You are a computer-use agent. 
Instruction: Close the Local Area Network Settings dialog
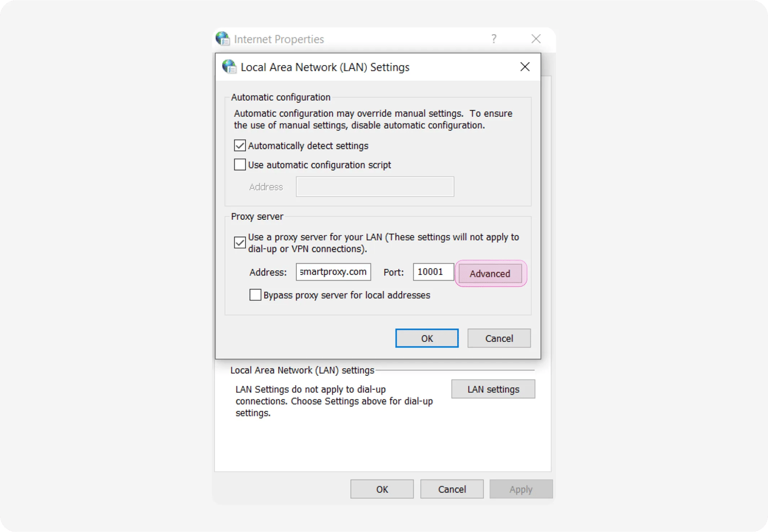click(525, 67)
